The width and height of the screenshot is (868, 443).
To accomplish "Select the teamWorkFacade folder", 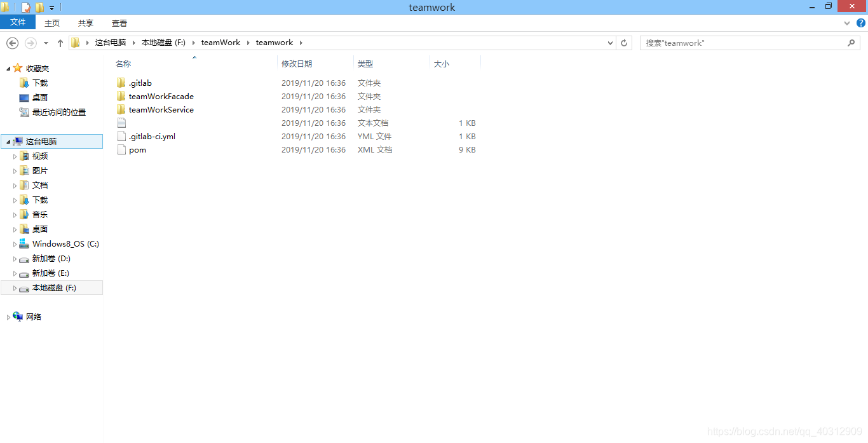I will click(x=161, y=97).
